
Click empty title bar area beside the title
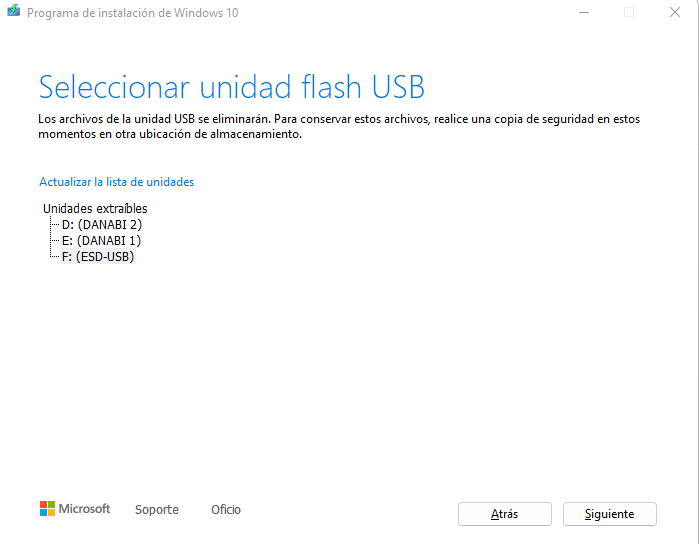click(401, 12)
